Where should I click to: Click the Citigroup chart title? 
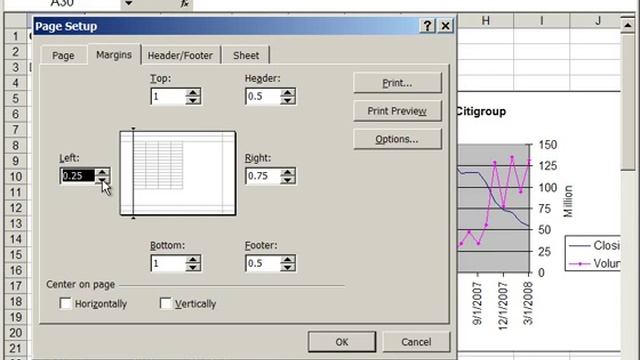point(481,111)
